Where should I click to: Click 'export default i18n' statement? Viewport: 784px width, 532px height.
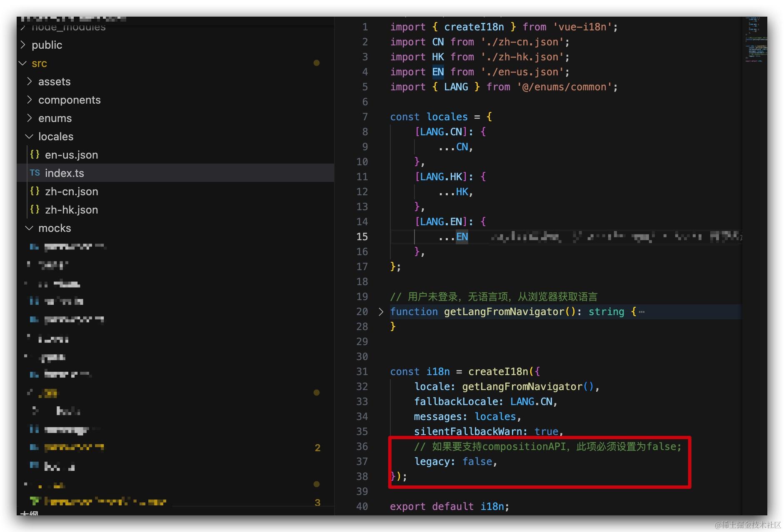[449, 506]
